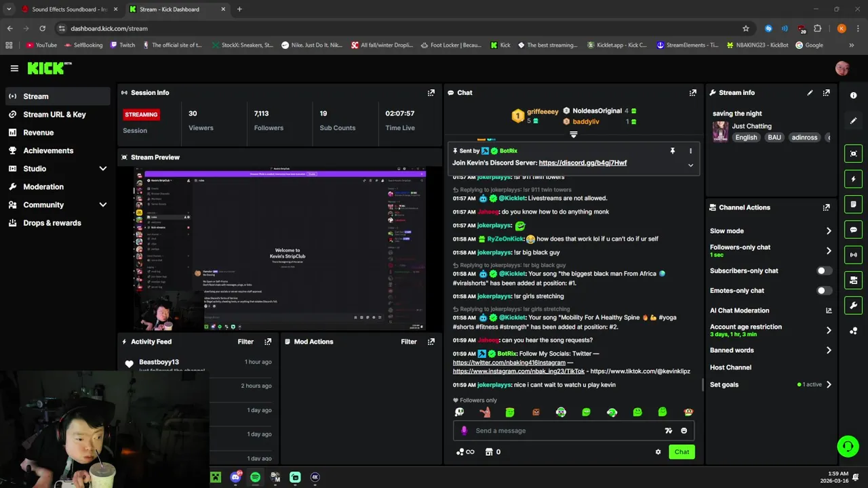Image resolution: width=868 pixels, height=488 pixels.
Task: Click the adinross stream tag
Action: [804, 138]
